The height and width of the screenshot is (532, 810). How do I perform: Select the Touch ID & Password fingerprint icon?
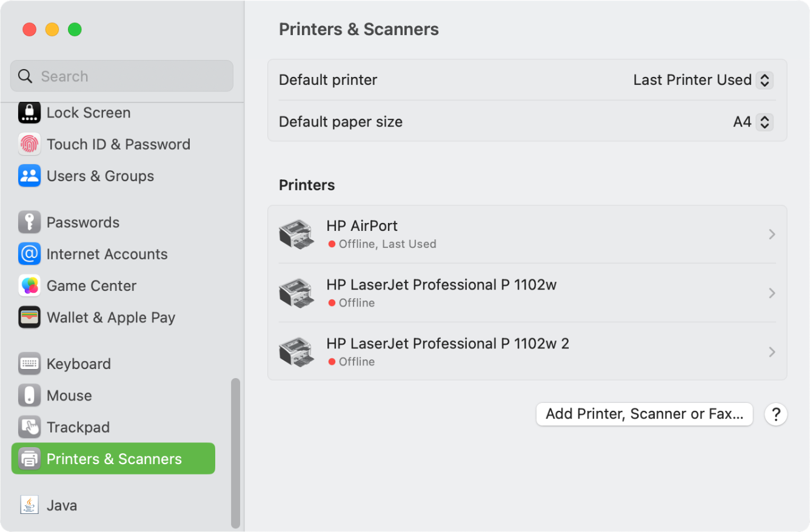pyautogui.click(x=29, y=144)
